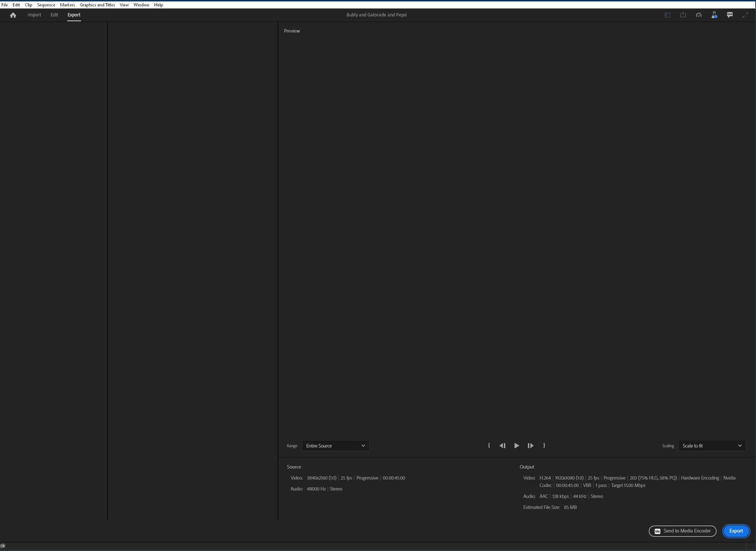Image resolution: width=756 pixels, height=551 pixels.
Task: Step back one frame
Action: pos(502,446)
